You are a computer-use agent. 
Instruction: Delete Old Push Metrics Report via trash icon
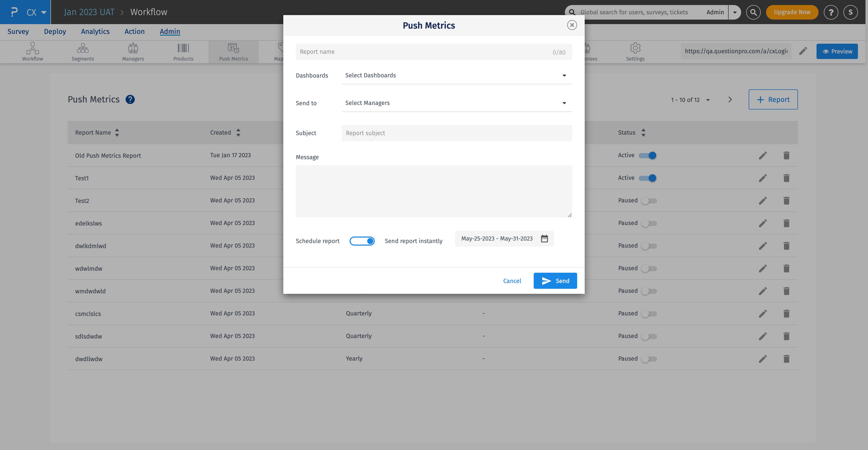(x=786, y=155)
